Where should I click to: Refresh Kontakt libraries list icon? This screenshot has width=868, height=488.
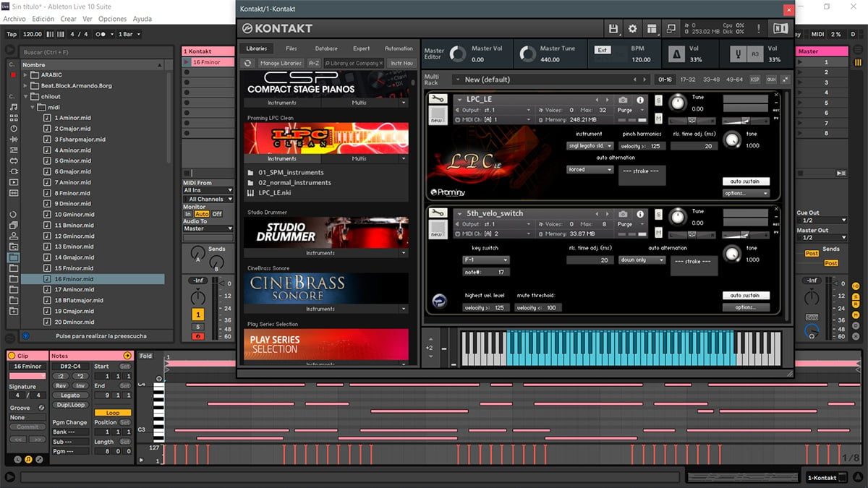point(247,64)
